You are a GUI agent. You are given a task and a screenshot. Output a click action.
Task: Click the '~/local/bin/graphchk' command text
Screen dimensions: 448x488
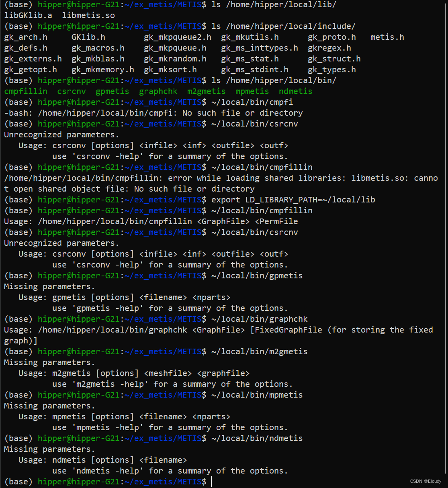pos(260,319)
